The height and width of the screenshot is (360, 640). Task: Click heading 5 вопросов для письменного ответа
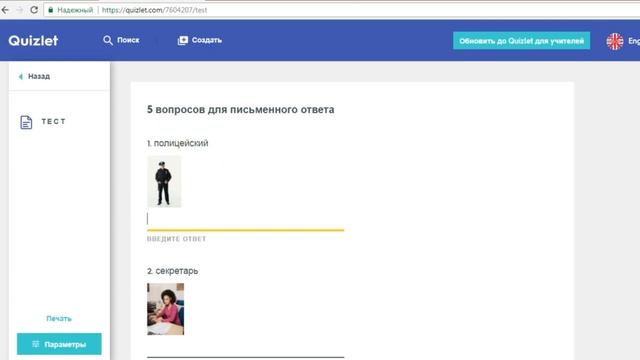(x=240, y=109)
